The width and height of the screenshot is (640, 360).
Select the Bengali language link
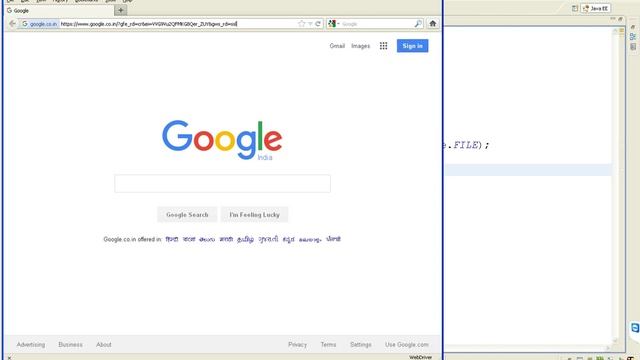189,239
